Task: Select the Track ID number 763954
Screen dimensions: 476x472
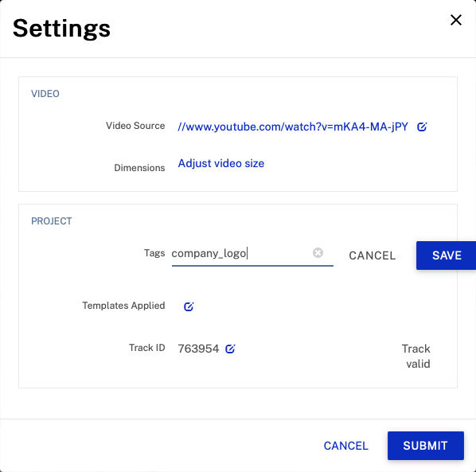Action: [198, 349]
